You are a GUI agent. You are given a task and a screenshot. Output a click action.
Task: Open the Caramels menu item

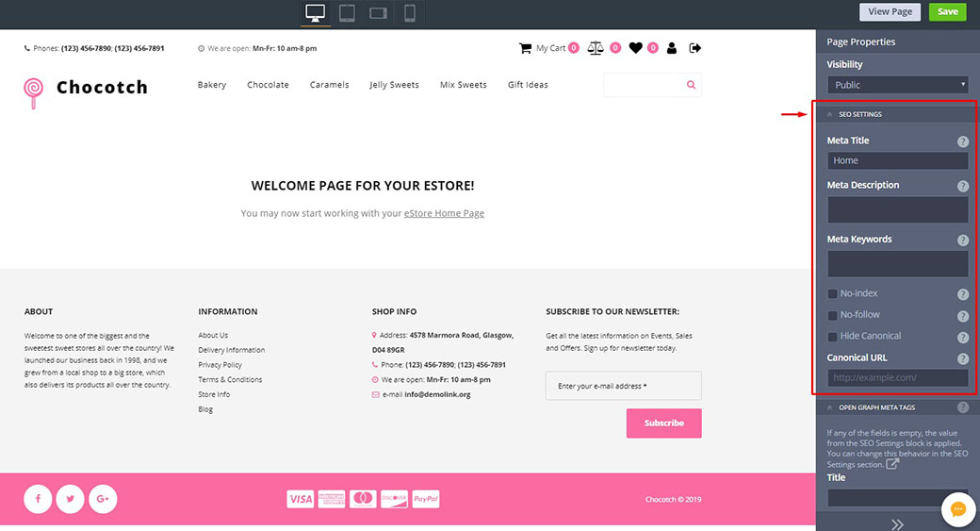[330, 85]
